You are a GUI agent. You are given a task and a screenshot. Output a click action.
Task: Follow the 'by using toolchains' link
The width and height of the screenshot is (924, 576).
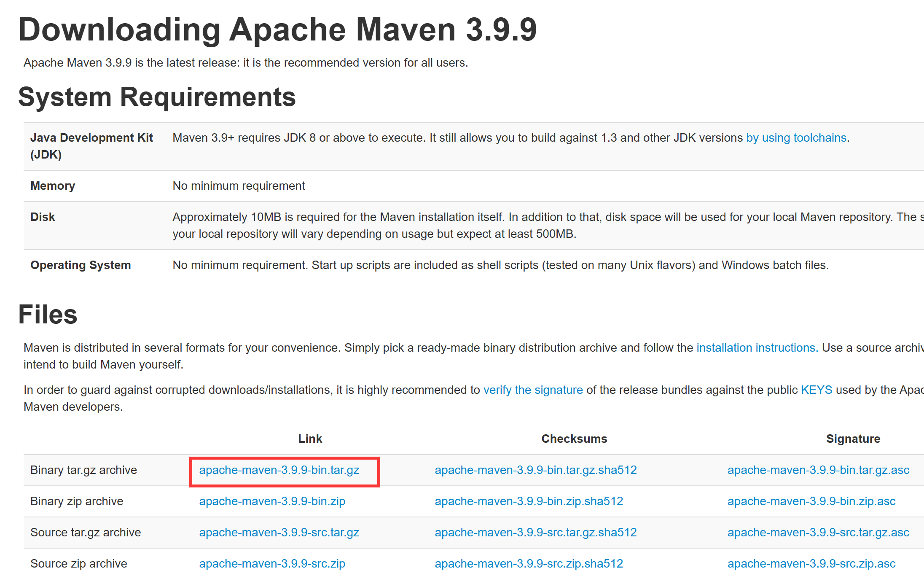coord(796,138)
